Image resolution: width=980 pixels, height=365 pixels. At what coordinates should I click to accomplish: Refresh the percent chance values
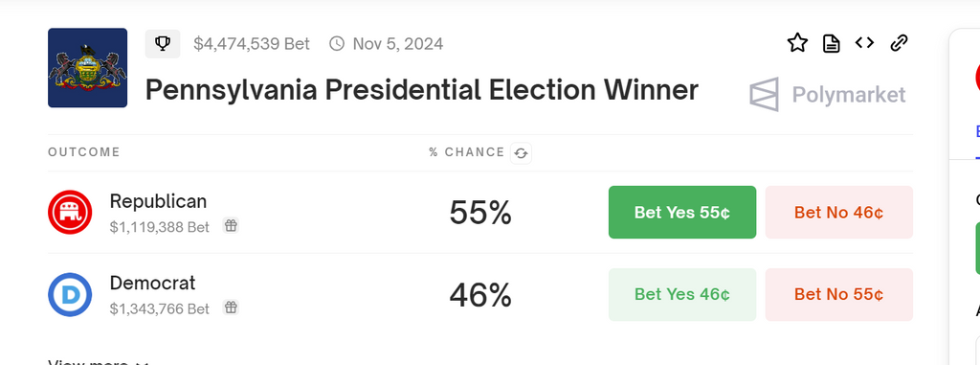521,152
